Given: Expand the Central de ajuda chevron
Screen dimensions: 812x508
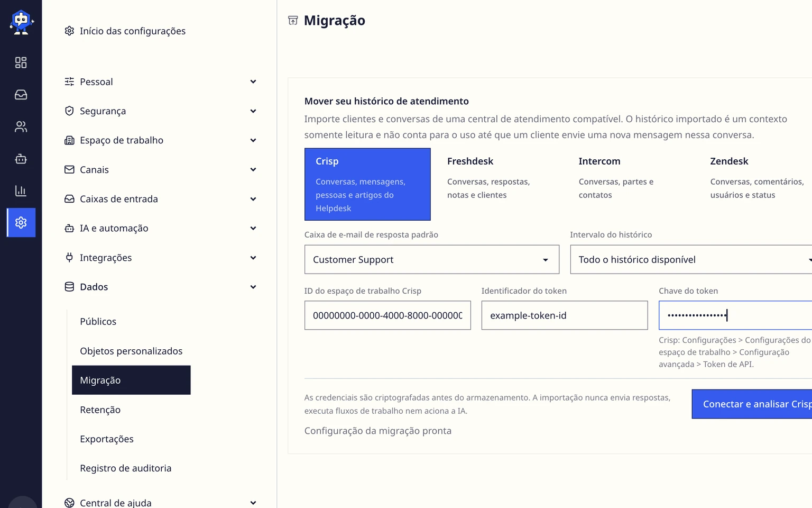Looking at the screenshot, I should tap(253, 503).
